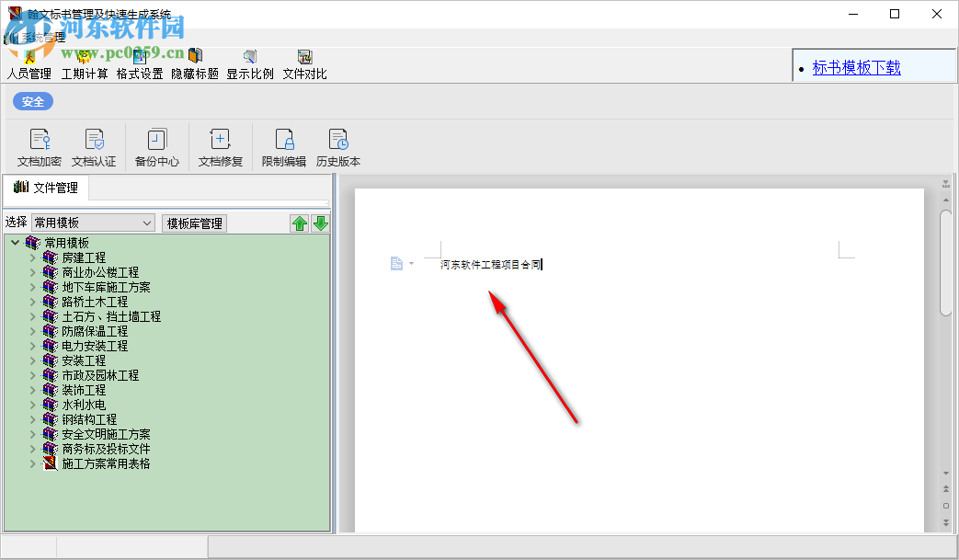Click the split-view handle above the scrollbar
Image resolution: width=959 pixels, height=560 pixels.
(946, 183)
